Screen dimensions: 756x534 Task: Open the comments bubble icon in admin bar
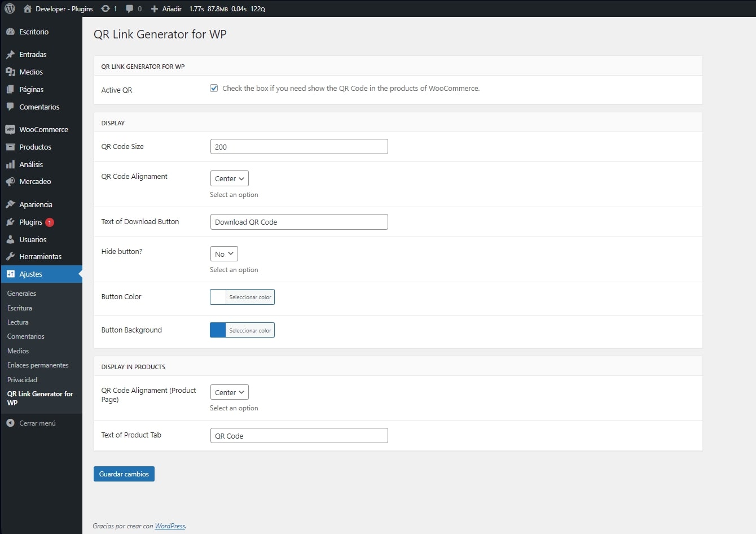(130, 8)
